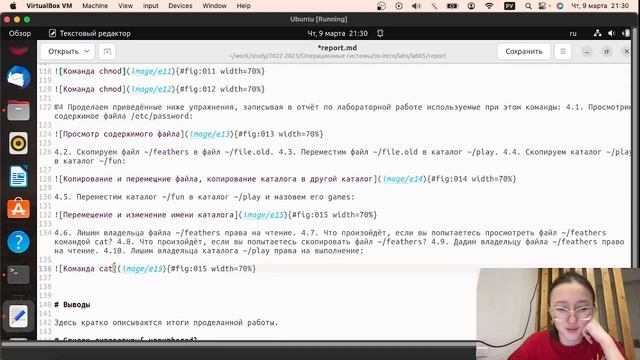Click the notification bell in top bar
This screenshot has width=640, height=360.
click(x=380, y=33)
